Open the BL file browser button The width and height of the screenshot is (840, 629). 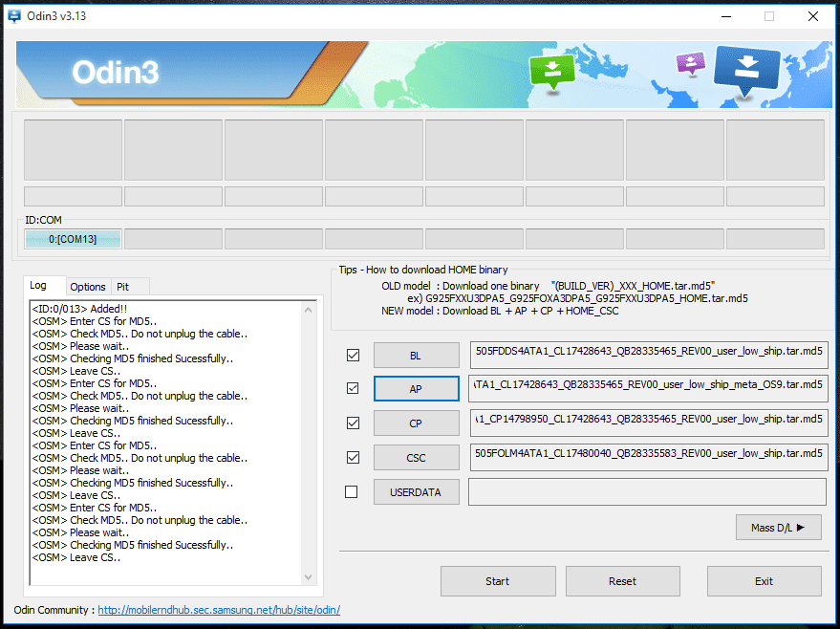(417, 356)
